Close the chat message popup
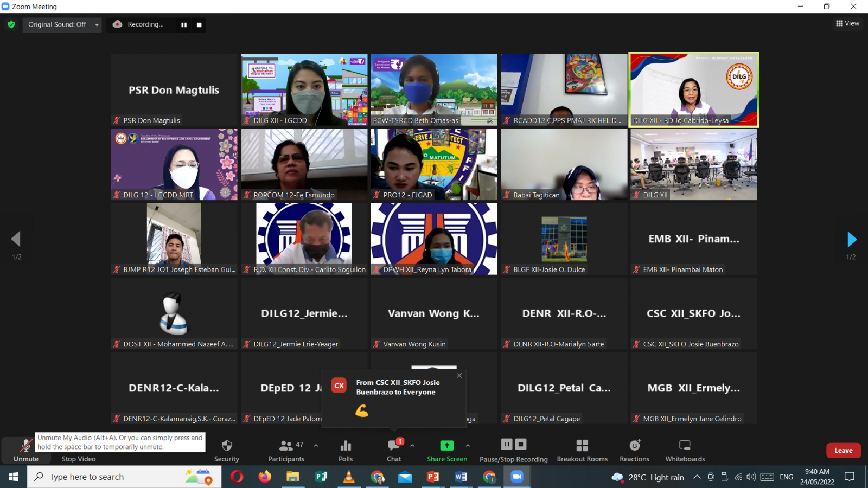Screen dimensions: 868x488 pyautogui.click(x=459, y=375)
